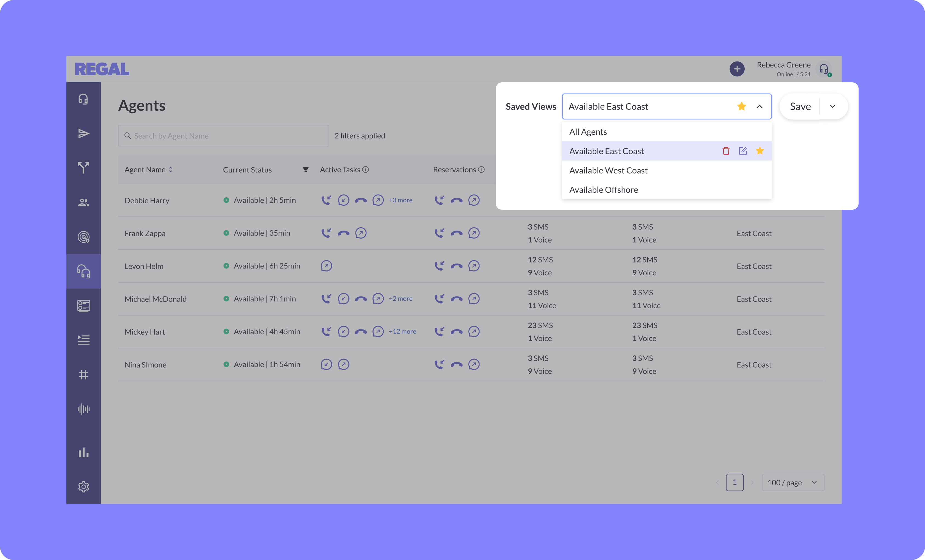Open the Save button options arrow
This screenshot has height=560, width=925.
pyautogui.click(x=832, y=107)
